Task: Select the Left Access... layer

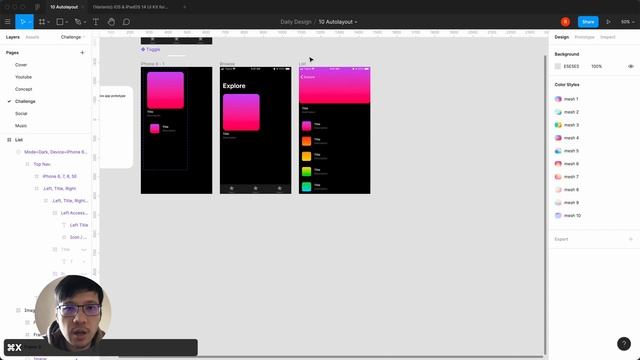Action: click(x=74, y=213)
